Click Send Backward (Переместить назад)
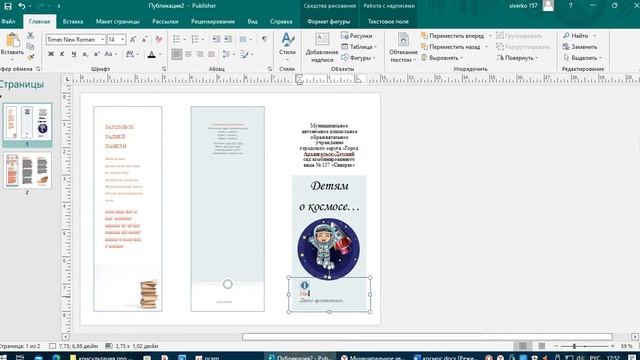This screenshot has width=640, height=360. (x=451, y=47)
